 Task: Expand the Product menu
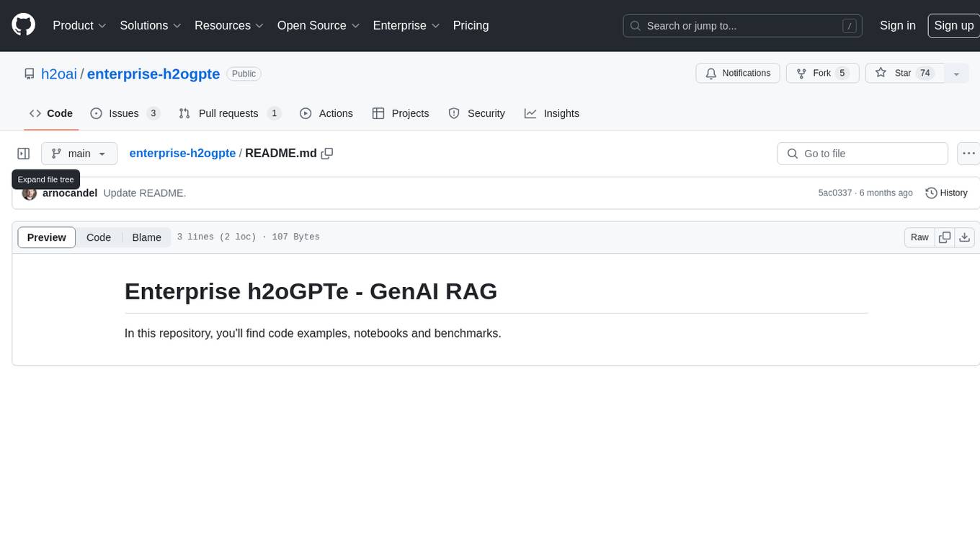[79, 25]
